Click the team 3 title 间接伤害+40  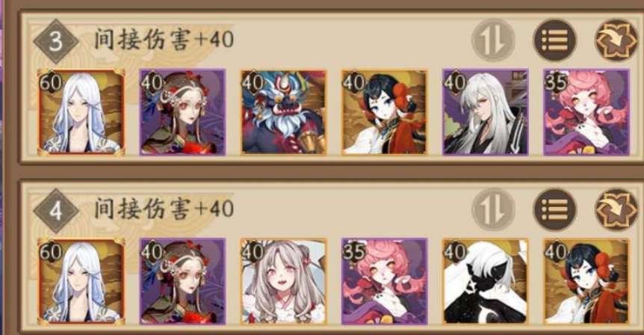click(164, 40)
